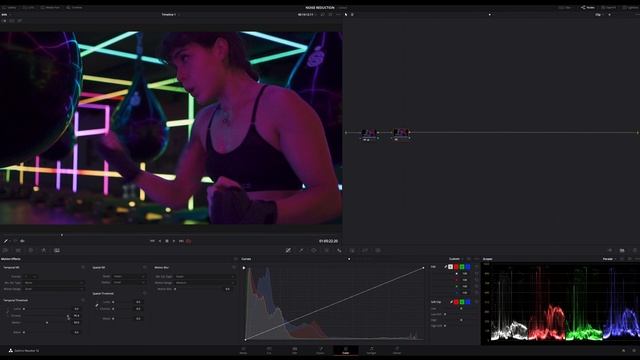Open Motion Blur Mo. Est. Type dropdown
The width and height of the screenshot is (640, 360).
205,276
